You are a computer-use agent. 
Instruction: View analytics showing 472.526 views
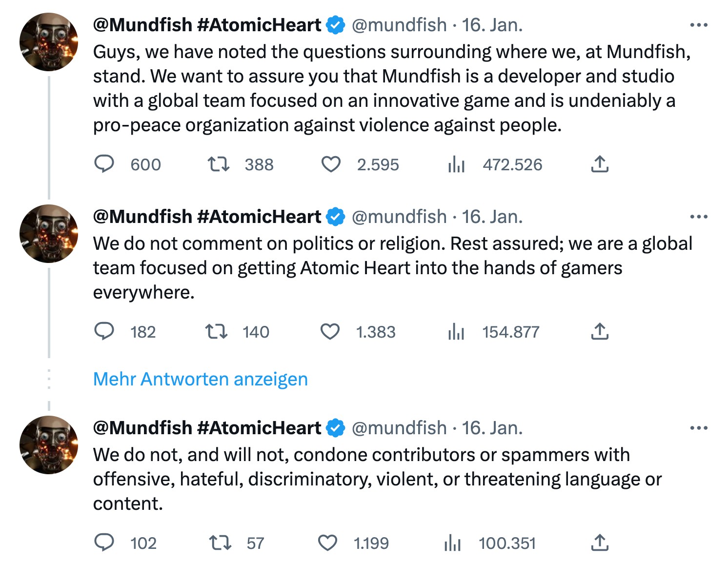(456, 164)
